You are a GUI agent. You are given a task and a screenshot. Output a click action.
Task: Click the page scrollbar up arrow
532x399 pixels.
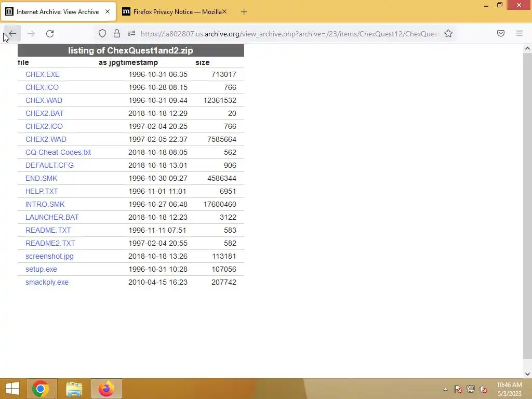(x=527, y=48)
